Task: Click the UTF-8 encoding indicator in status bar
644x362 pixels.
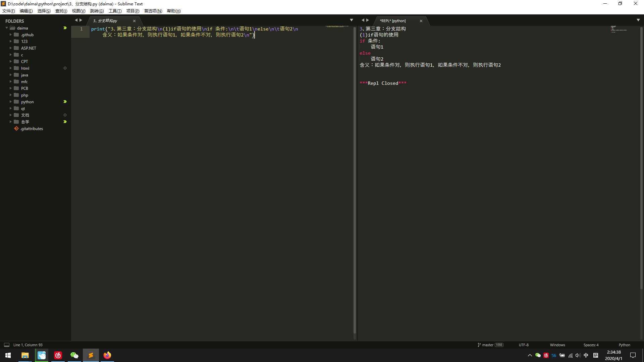Action: pos(523,345)
